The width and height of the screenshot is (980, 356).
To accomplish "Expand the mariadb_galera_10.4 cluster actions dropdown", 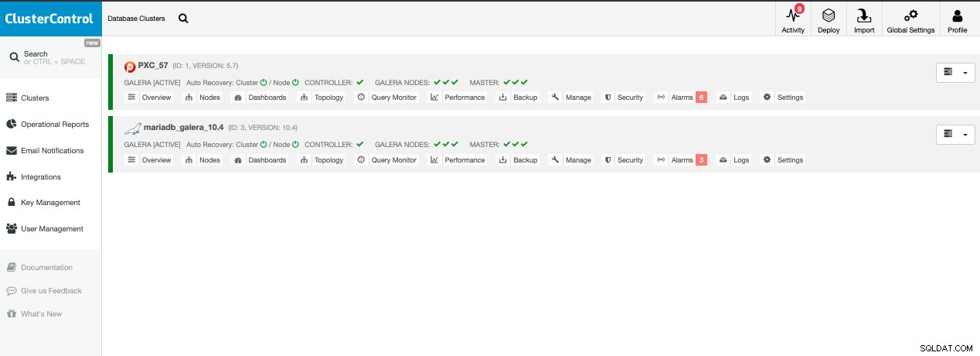I will [955, 134].
